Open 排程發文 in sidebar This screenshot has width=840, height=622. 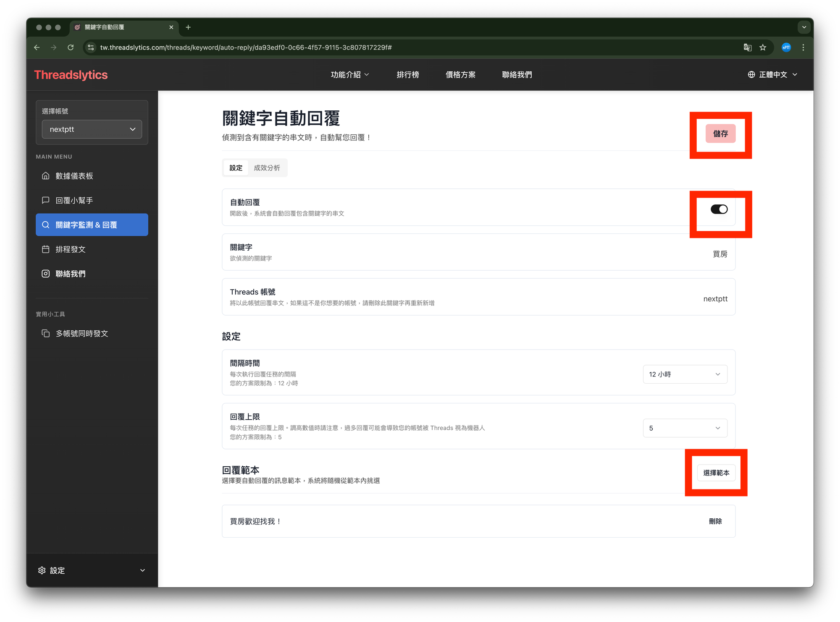[92, 249]
